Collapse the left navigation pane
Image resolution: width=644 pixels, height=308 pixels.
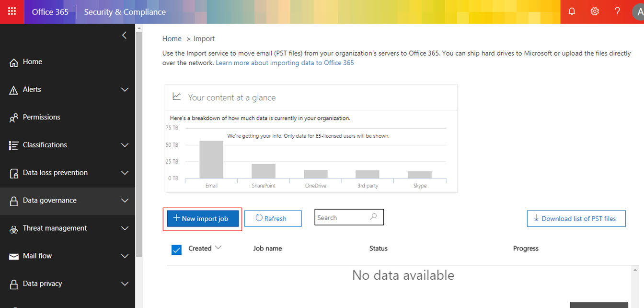click(x=124, y=35)
